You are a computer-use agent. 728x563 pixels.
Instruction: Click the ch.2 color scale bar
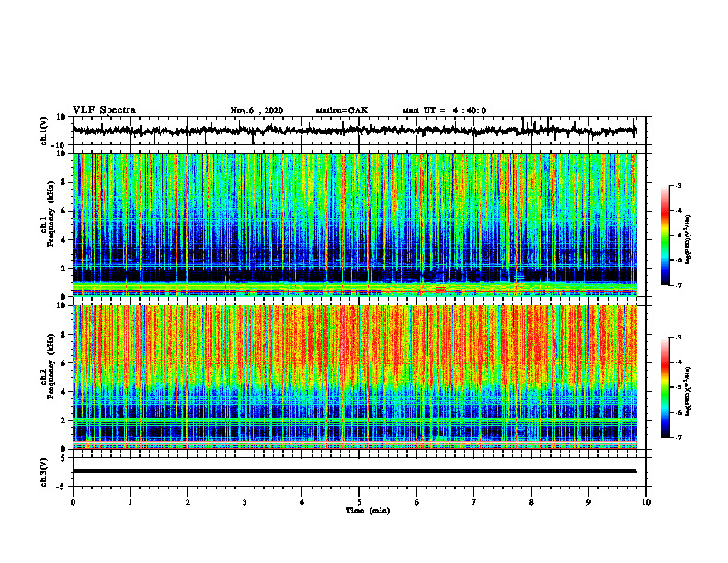(x=665, y=387)
